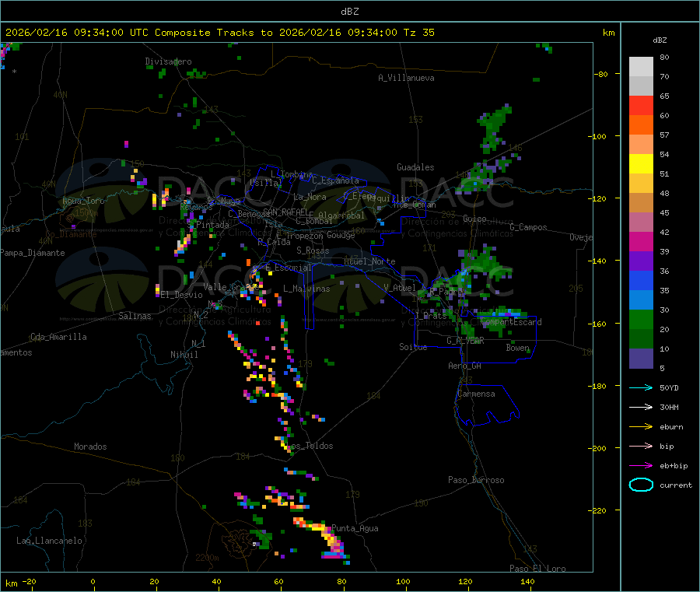
Task: Click the A_Villanueva place label
Action: click(406, 78)
